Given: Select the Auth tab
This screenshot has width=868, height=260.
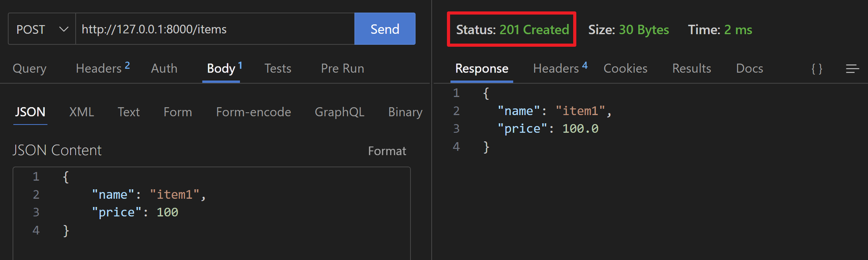Looking at the screenshot, I should pos(164,68).
